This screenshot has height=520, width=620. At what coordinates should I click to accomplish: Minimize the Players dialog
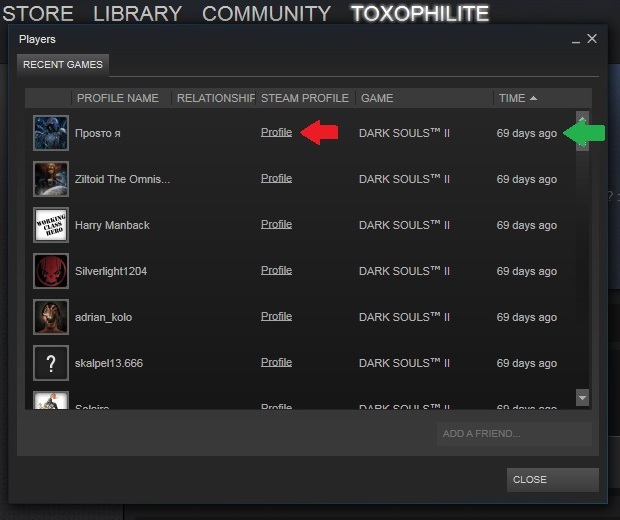(576, 40)
